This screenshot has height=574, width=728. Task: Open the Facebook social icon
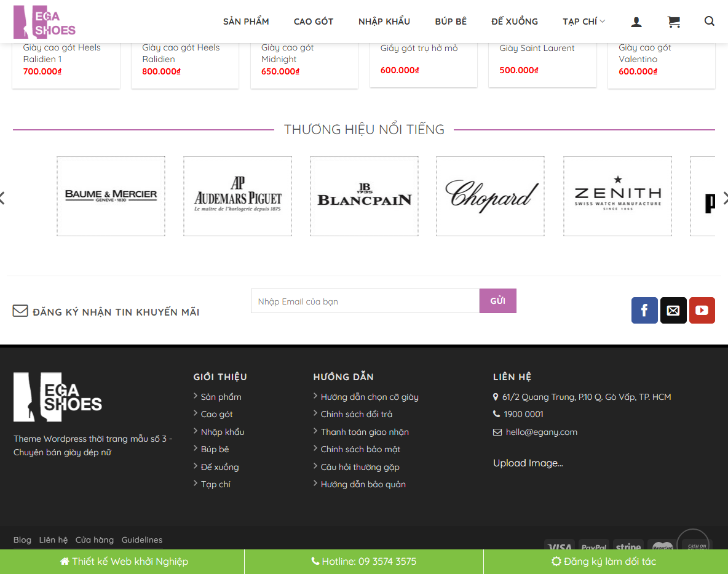644,311
